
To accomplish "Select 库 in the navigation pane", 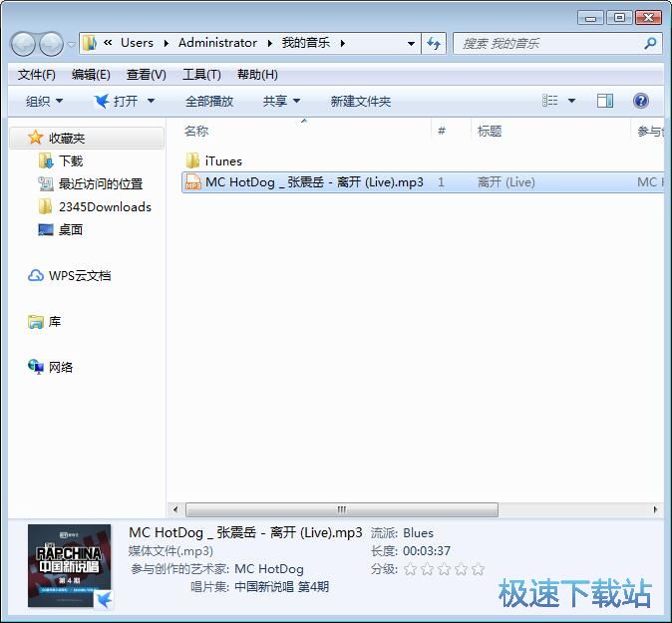I will point(55,321).
